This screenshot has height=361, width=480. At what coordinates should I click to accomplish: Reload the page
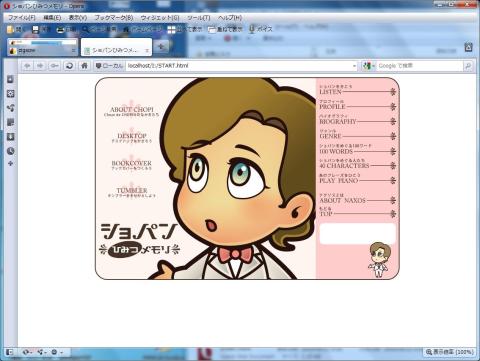click(x=69, y=66)
